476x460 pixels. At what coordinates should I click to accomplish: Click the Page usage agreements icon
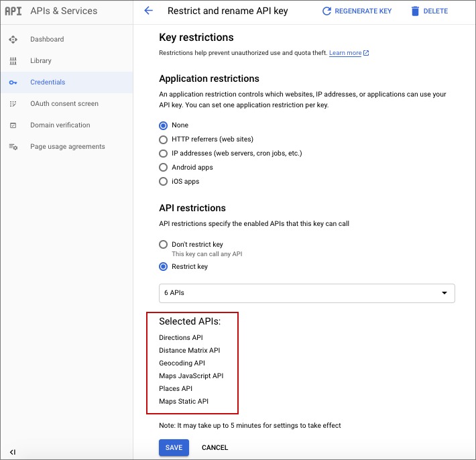coord(13,147)
